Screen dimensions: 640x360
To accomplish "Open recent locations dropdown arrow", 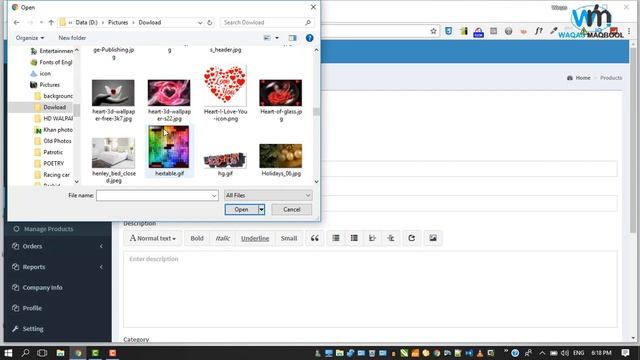I will point(41,22).
